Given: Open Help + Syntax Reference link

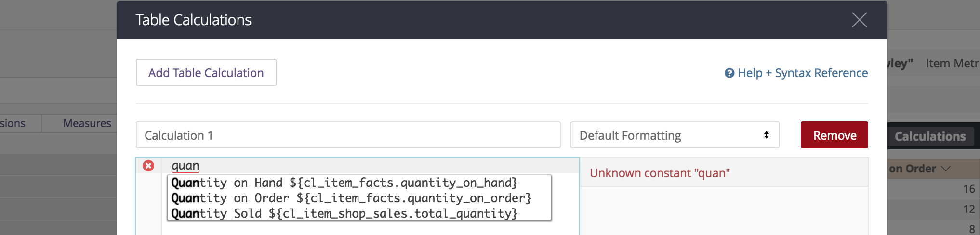Looking at the screenshot, I should pos(796,73).
